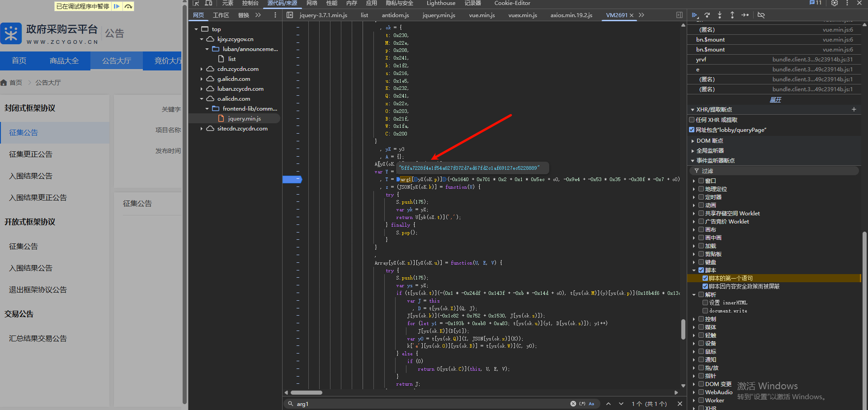This screenshot has width=868, height=410.
Task: Toggle regular expression search option
Action: coord(582,404)
